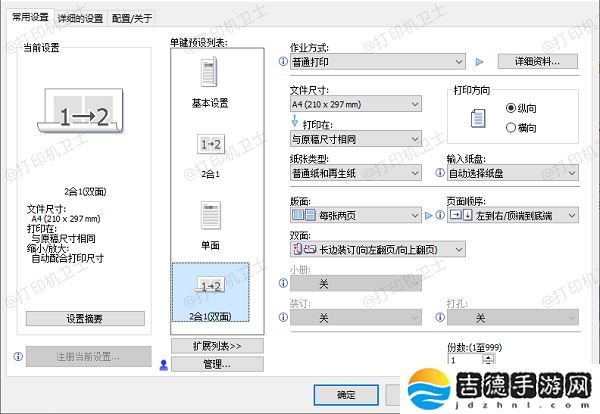Open the 纸张类型 dropdown

356,173
